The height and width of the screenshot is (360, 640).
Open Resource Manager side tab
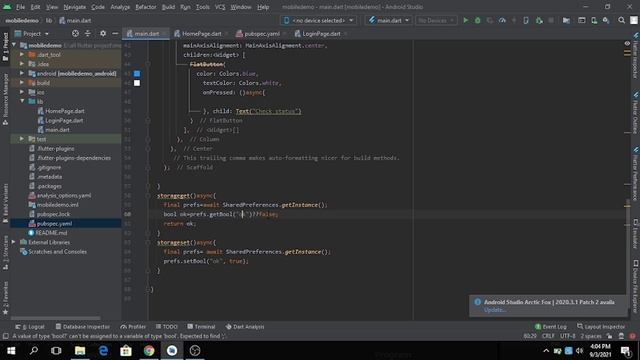[5, 99]
